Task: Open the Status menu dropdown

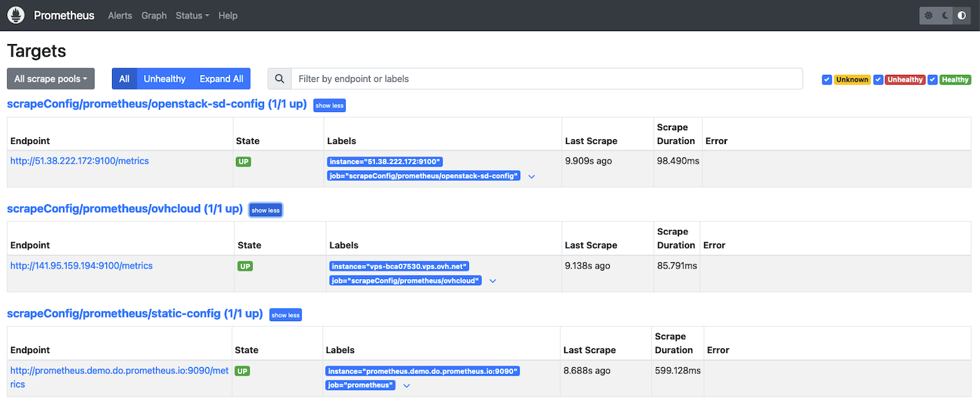Action: click(192, 15)
